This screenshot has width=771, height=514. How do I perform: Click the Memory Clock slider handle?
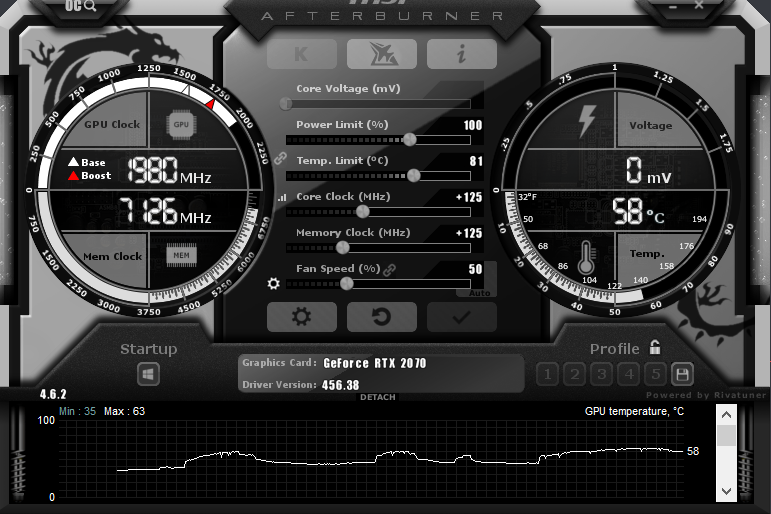click(343, 247)
